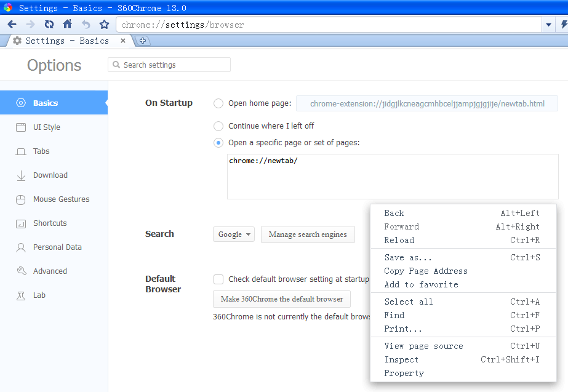Click the Shortcuts sidebar icon

21,223
